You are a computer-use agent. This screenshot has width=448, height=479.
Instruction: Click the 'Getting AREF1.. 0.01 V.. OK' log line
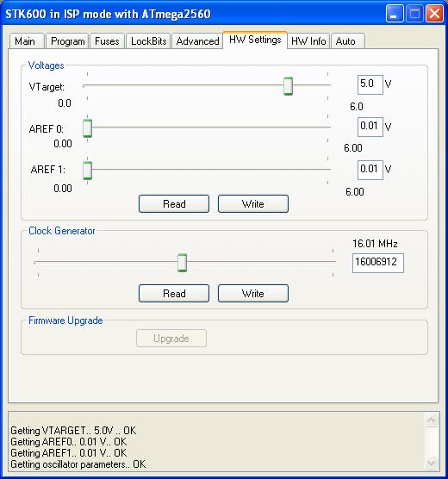point(68,453)
